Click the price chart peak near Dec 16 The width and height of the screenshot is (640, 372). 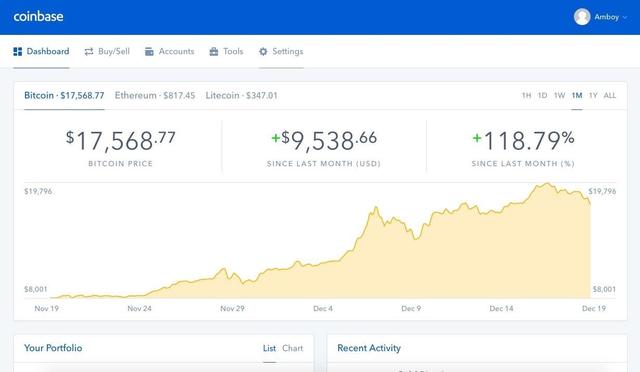(548, 184)
